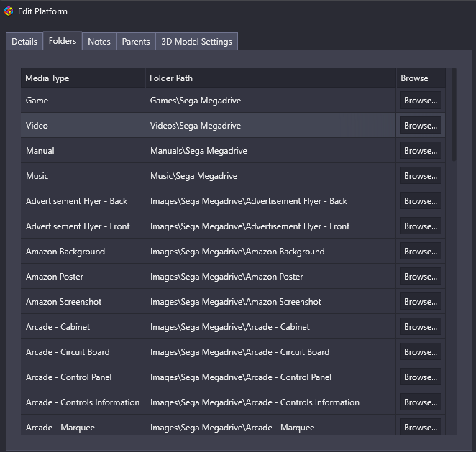Select Advertisement Flyer - Front media type

[x=83, y=226]
